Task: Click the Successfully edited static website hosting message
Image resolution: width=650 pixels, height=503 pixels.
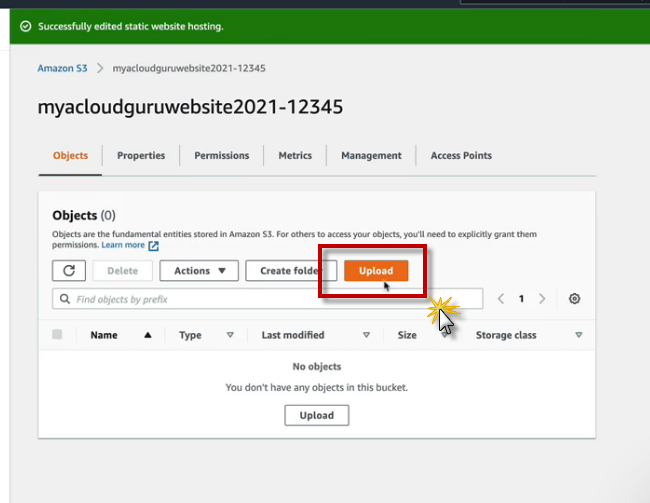Action: pos(131,27)
